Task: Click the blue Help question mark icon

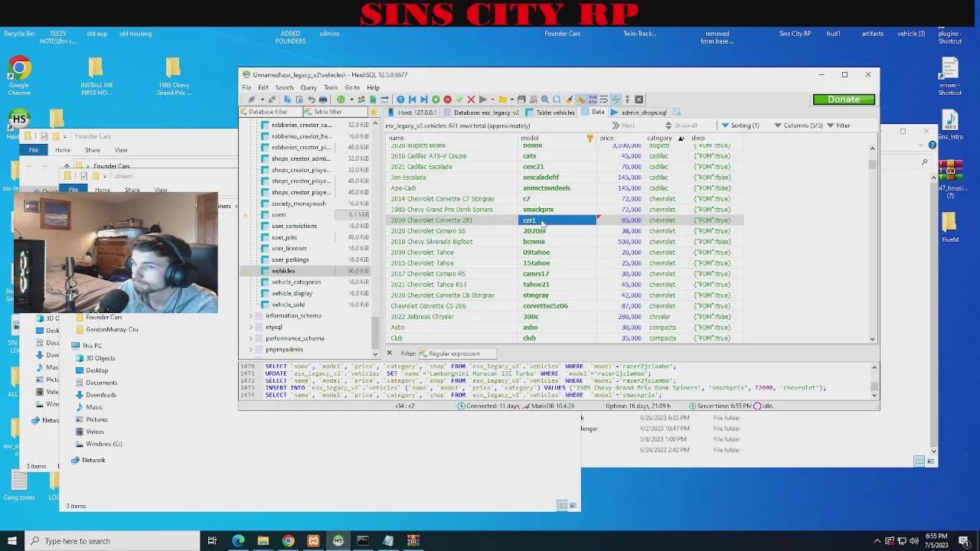Action: coord(400,99)
